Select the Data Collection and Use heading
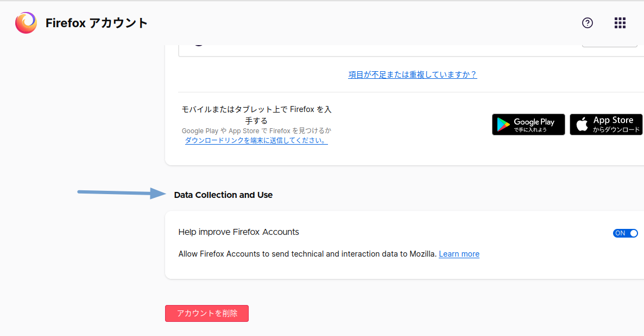 pos(223,195)
